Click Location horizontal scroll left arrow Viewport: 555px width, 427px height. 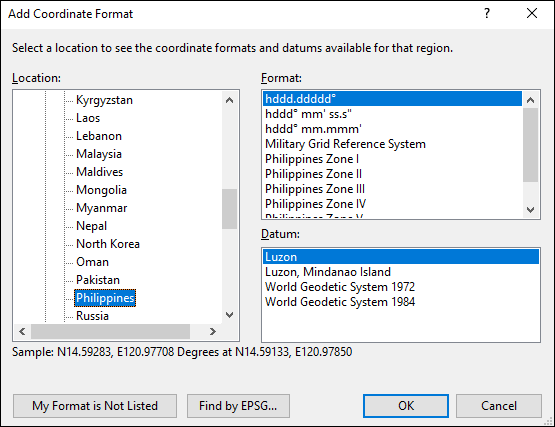(22, 332)
